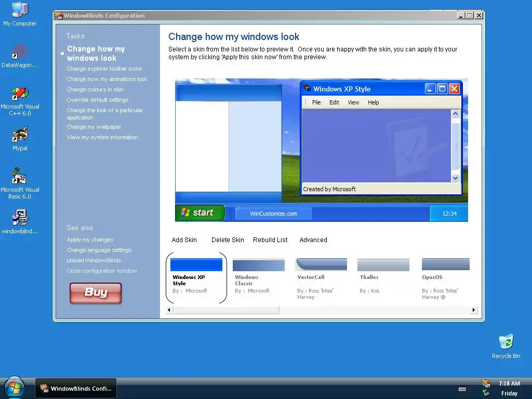Select Change how my windows look task

[96, 54]
